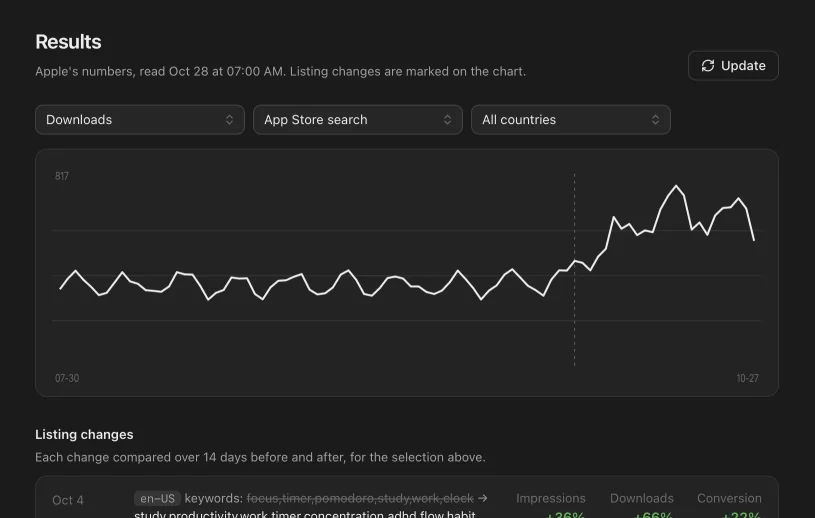The height and width of the screenshot is (518, 815).
Task: Click the dashed listing change marker on chart
Action: click(574, 270)
